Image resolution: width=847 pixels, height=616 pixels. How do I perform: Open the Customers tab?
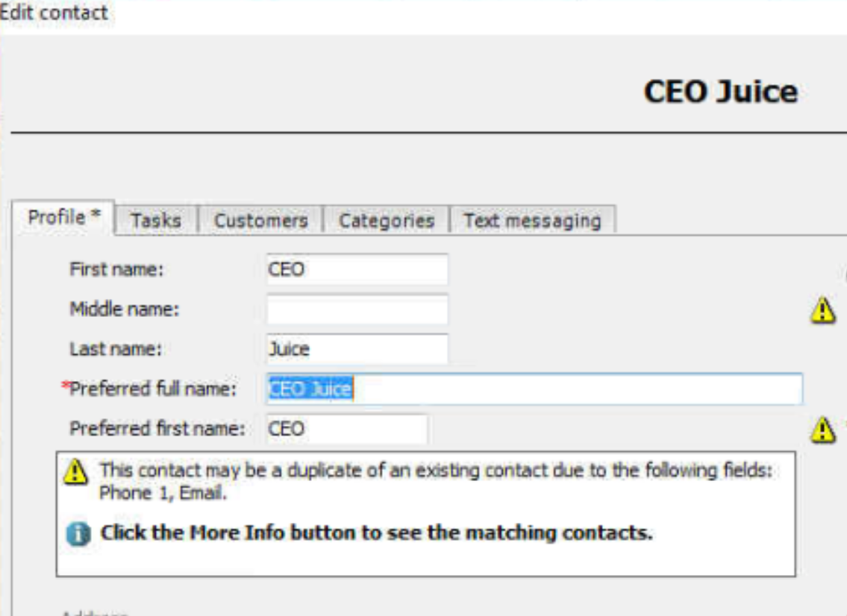(261, 220)
